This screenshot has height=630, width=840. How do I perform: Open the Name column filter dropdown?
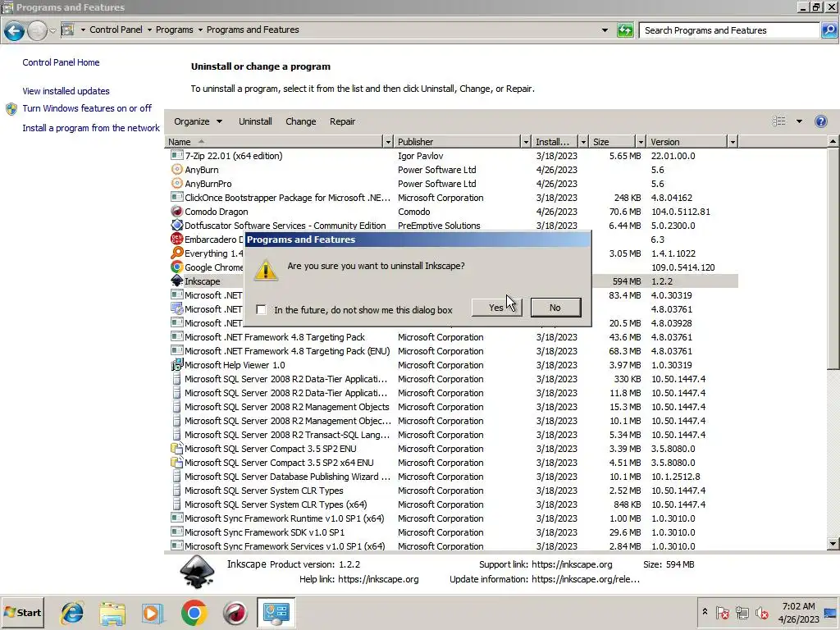click(388, 141)
